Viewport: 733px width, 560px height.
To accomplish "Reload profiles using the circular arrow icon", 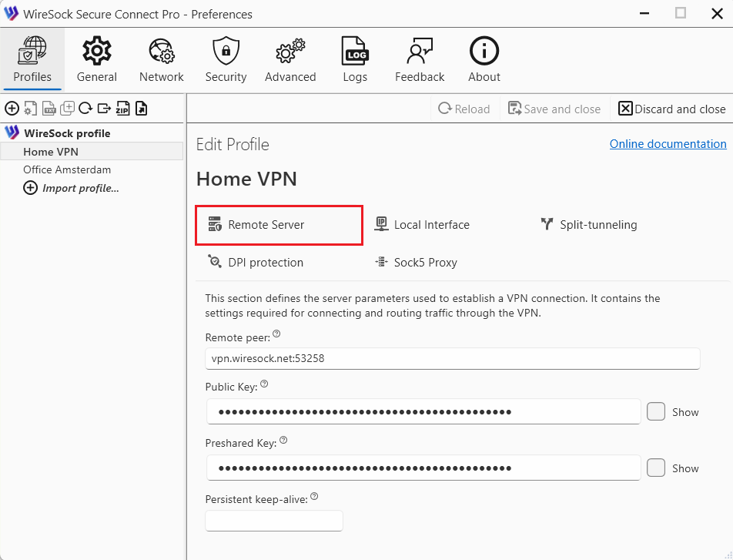I will tap(85, 108).
